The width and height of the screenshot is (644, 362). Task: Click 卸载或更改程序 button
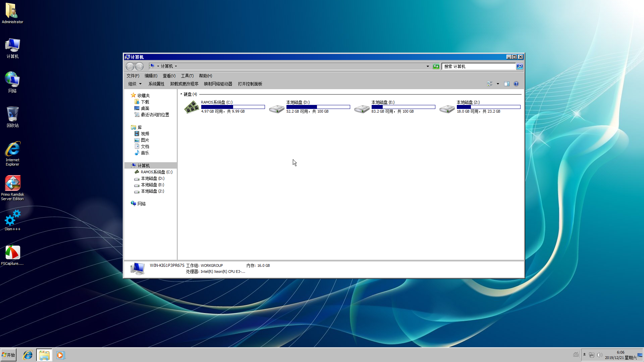pyautogui.click(x=184, y=84)
